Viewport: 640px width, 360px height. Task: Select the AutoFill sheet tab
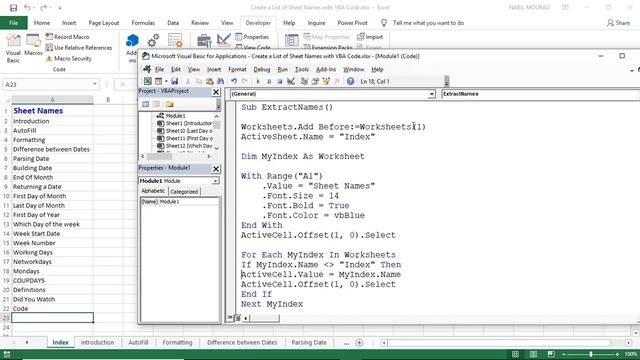pyautogui.click(x=138, y=342)
